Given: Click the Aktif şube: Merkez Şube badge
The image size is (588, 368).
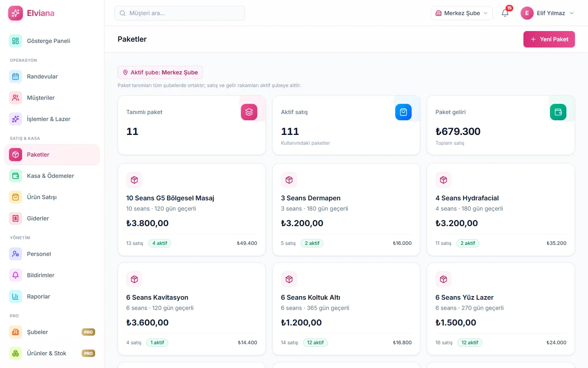Looking at the screenshot, I should [x=160, y=72].
